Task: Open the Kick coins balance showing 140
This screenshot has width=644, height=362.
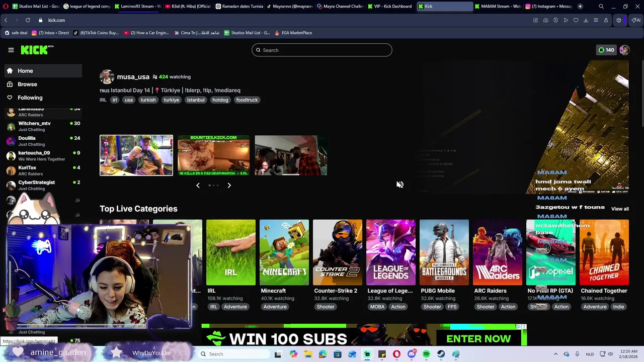Action: (x=606, y=50)
